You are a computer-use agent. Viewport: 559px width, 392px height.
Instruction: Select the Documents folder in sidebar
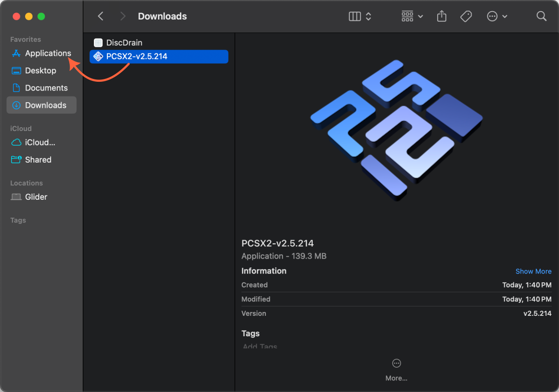tap(44, 88)
